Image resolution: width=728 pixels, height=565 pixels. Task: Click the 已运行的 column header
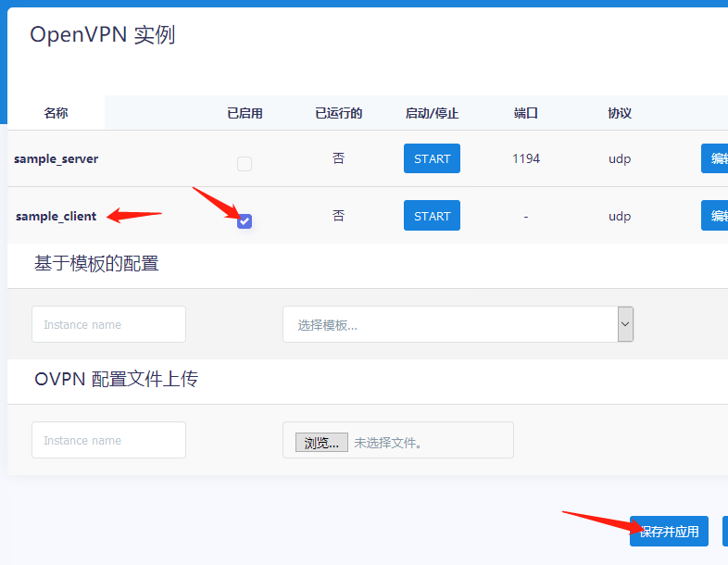pyautogui.click(x=338, y=113)
